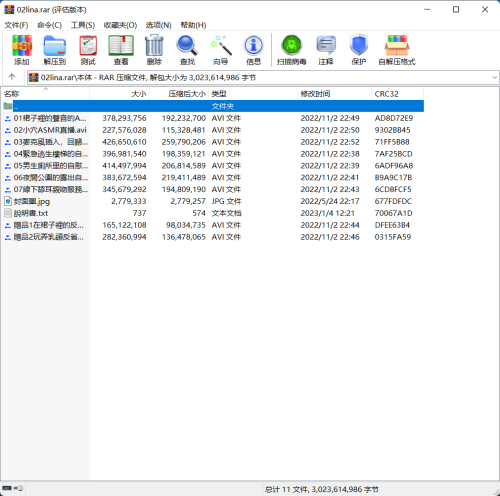The image size is (500, 496).
Task: Open the Comment (注释) icon
Action: (326, 50)
